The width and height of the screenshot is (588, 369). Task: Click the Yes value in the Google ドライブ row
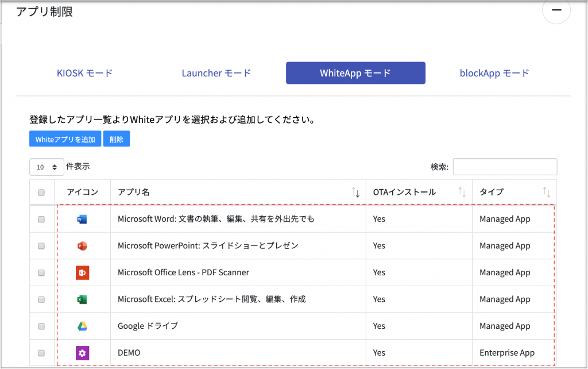coord(379,326)
